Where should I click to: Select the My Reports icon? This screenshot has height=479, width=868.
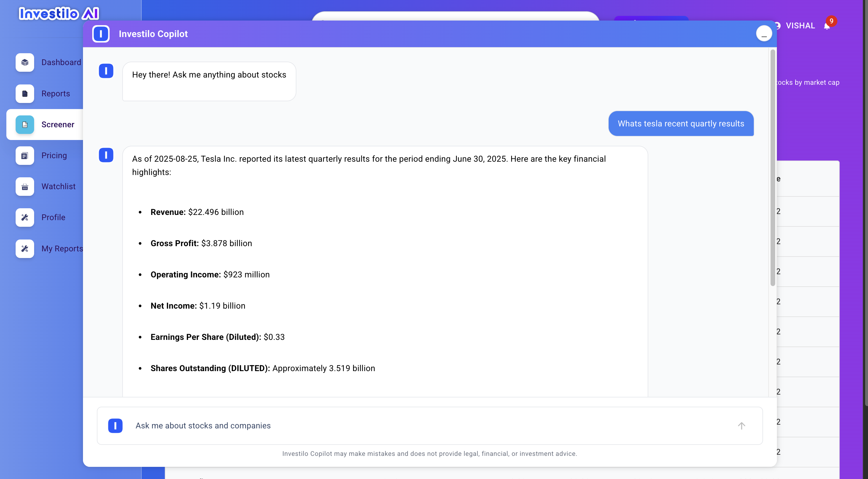(25, 249)
